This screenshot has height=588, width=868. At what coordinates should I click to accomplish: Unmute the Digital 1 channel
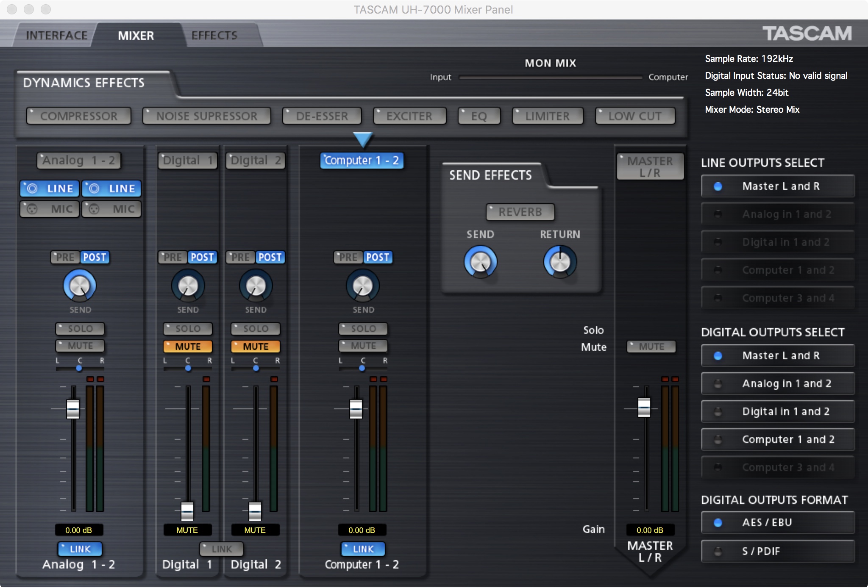click(x=188, y=347)
